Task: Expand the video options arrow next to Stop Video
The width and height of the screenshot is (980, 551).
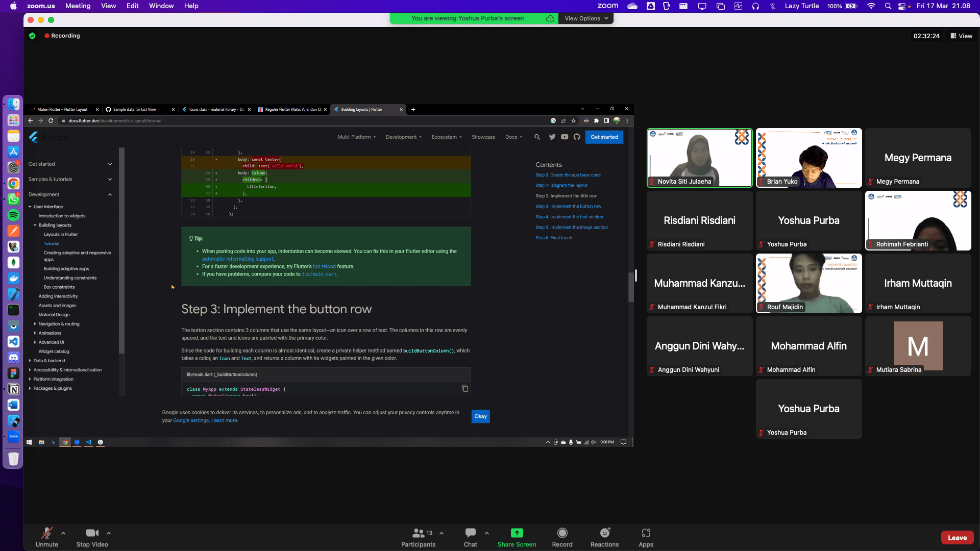Action: click(x=109, y=533)
